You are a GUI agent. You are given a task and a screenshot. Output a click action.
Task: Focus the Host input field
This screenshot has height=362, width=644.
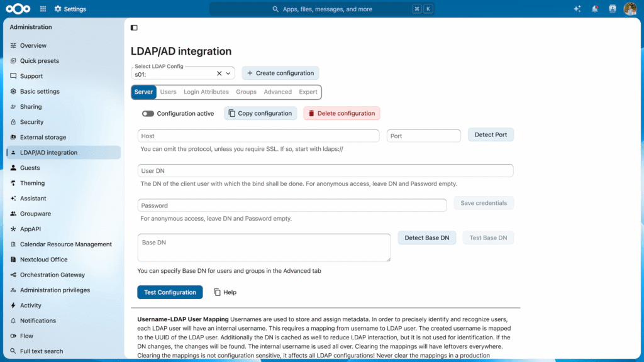(x=258, y=136)
